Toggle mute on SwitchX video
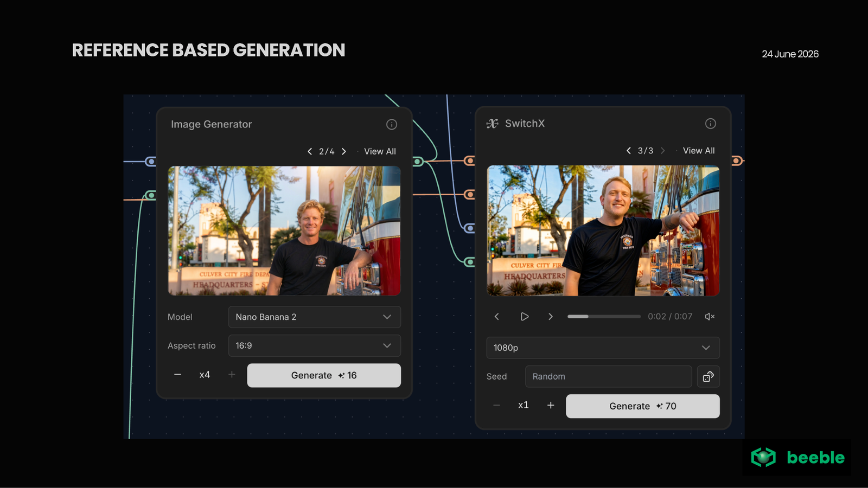The image size is (868, 488). pos(710,317)
